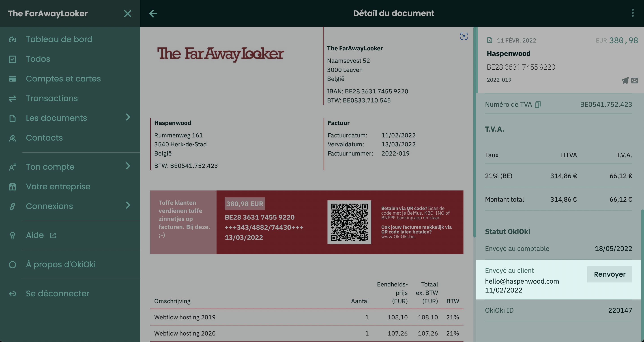Click the QR code on the invoice

click(349, 222)
